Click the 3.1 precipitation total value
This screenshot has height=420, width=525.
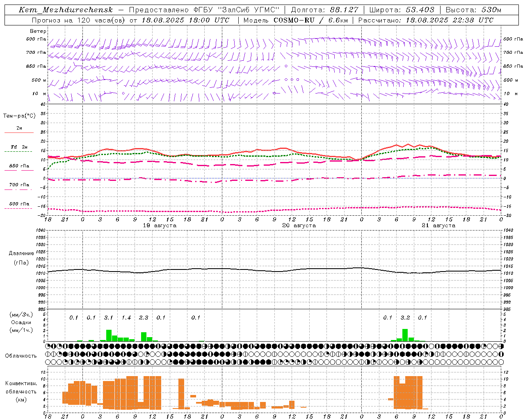pos(108,317)
